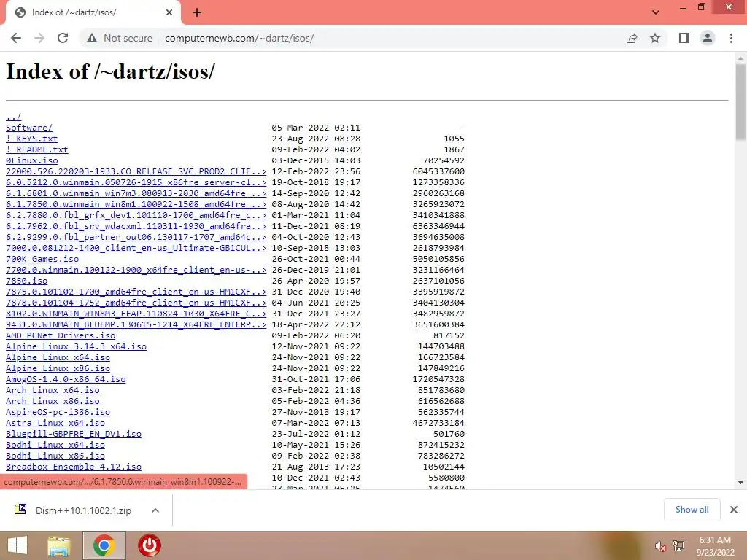Download 700K_Games.iso
747x560 pixels.
tap(42, 259)
